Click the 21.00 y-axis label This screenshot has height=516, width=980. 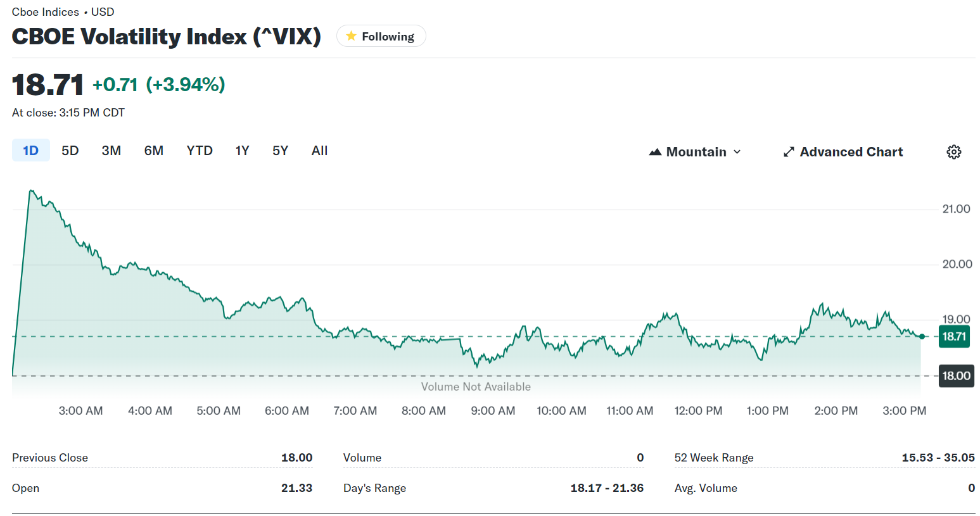pos(957,209)
